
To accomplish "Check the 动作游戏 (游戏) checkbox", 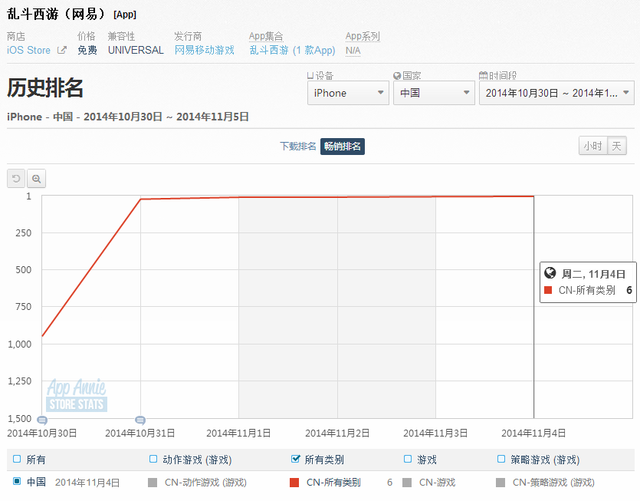I will [153, 459].
